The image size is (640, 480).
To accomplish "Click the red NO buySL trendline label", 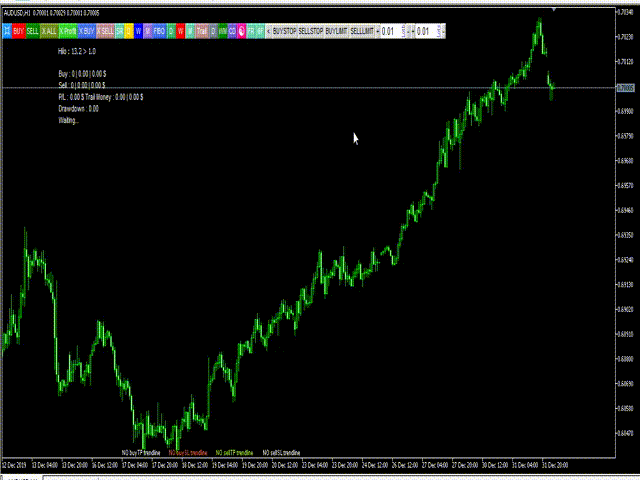I will pyautogui.click(x=188, y=453).
